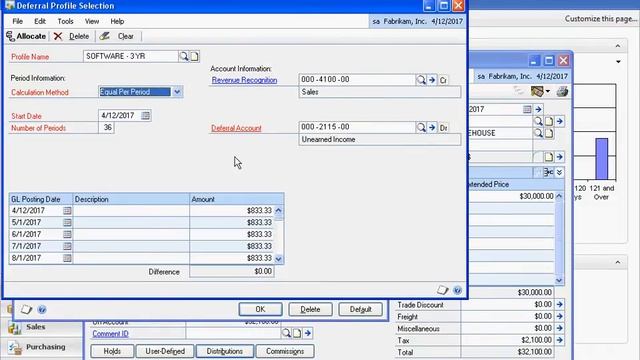Open the Calculation Method dropdown
The width and height of the screenshot is (640, 360).
point(177,92)
